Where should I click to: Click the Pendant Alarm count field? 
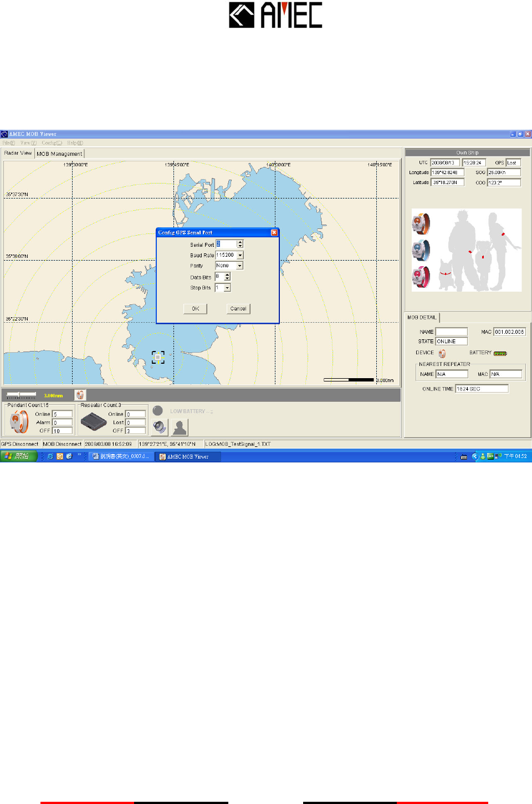point(63,423)
